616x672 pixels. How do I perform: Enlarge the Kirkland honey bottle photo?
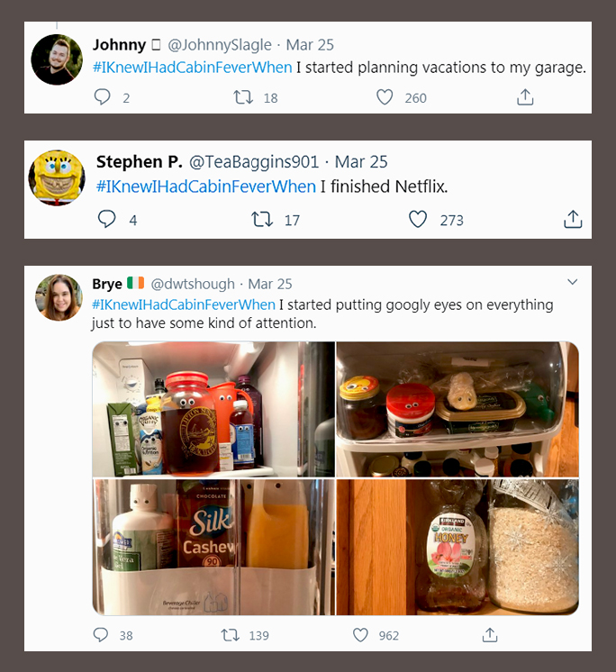457,547
